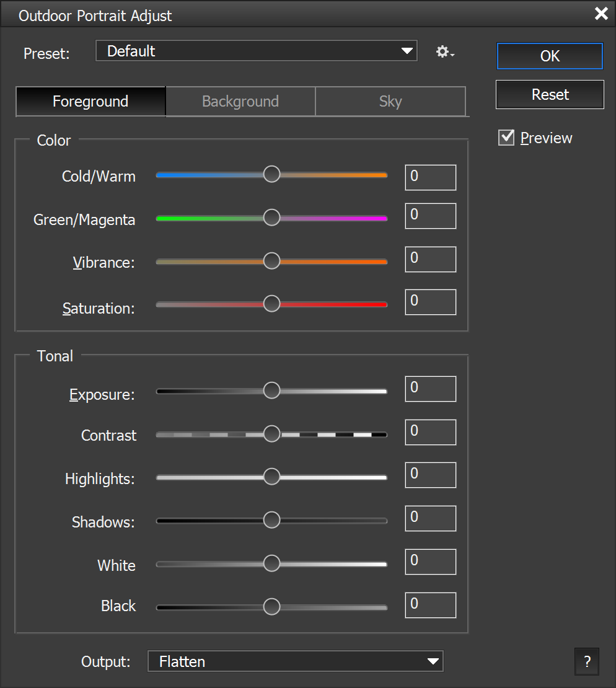Select the Black value input field
The width and height of the screenshot is (616, 688).
pos(431,605)
